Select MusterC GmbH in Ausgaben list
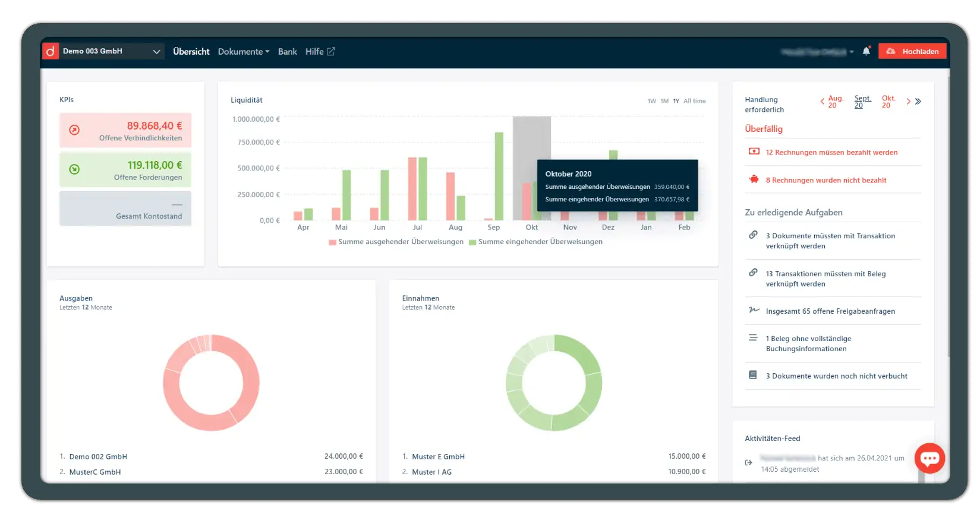This screenshot has width=980, height=514. coord(95,472)
